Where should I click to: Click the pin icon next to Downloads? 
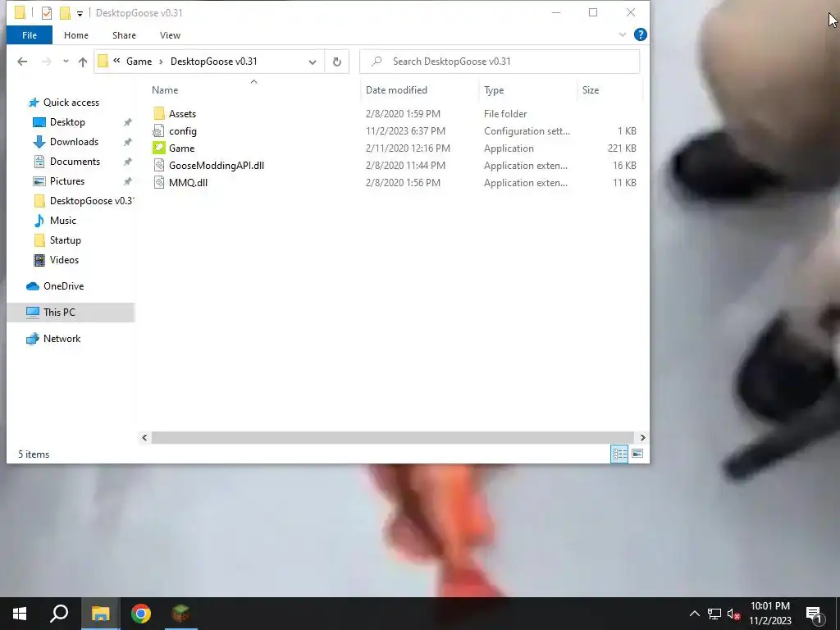coord(127,143)
